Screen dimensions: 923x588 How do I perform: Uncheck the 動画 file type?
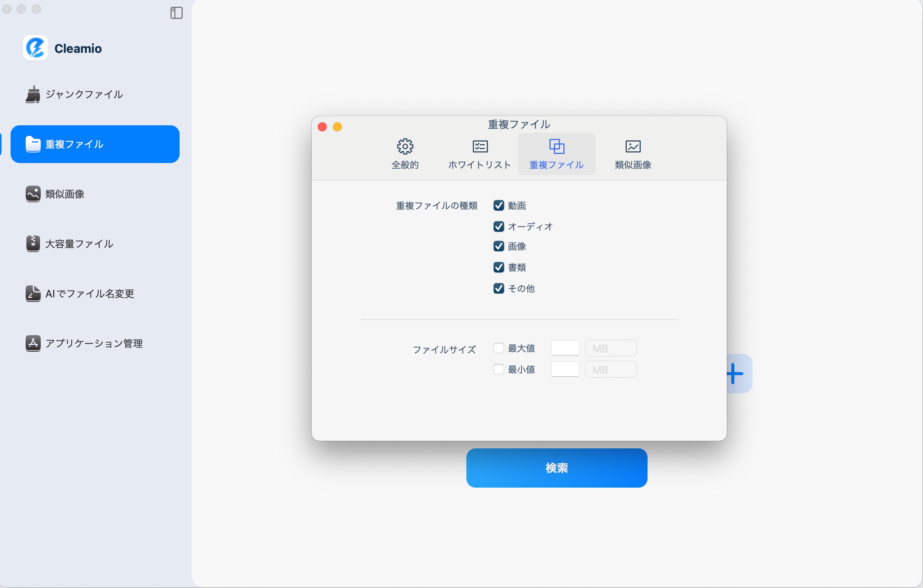[x=498, y=205]
